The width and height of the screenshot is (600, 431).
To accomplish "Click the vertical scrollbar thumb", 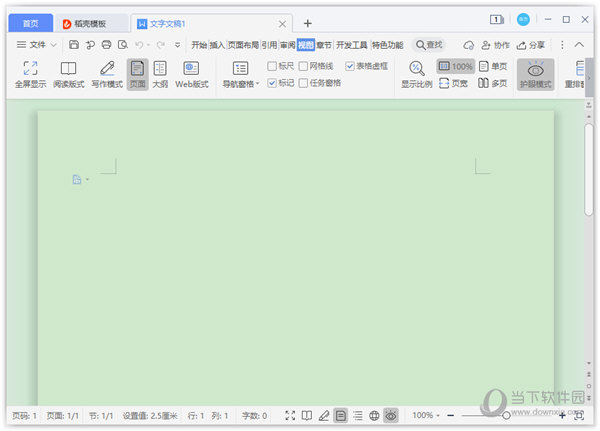I will coord(589,170).
